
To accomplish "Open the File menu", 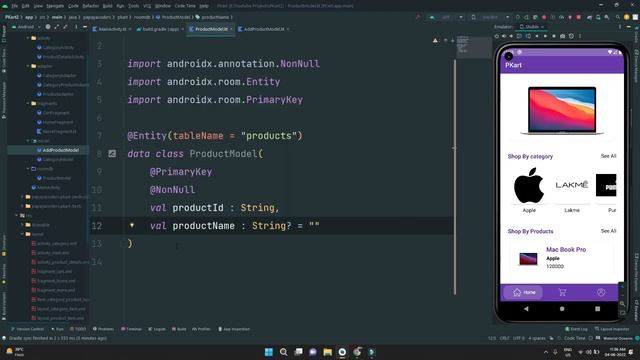I will 14,6.
